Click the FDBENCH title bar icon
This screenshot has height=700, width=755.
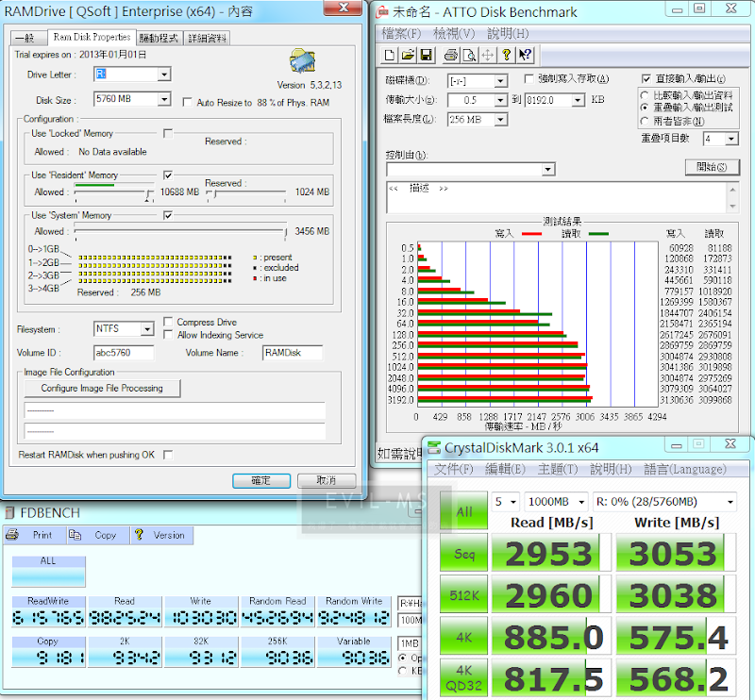[9, 512]
